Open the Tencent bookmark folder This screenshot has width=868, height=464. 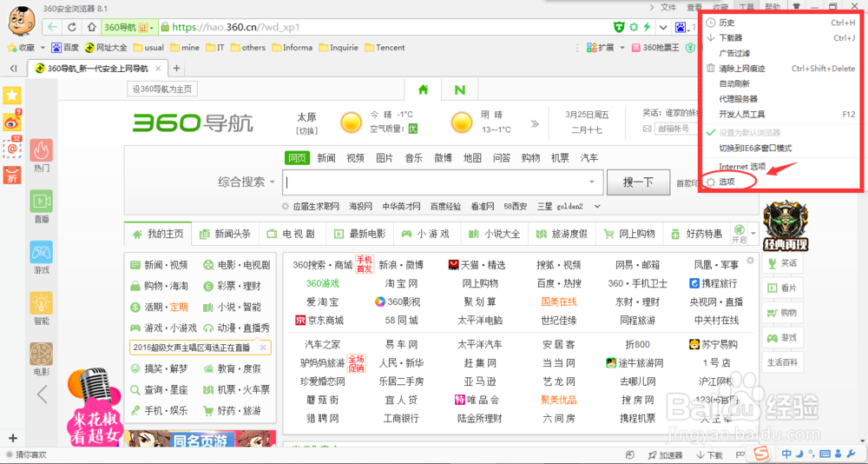coord(385,48)
